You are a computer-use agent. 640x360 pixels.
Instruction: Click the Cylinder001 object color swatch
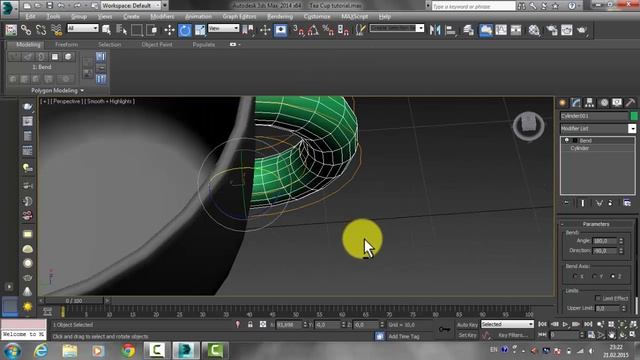634,116
